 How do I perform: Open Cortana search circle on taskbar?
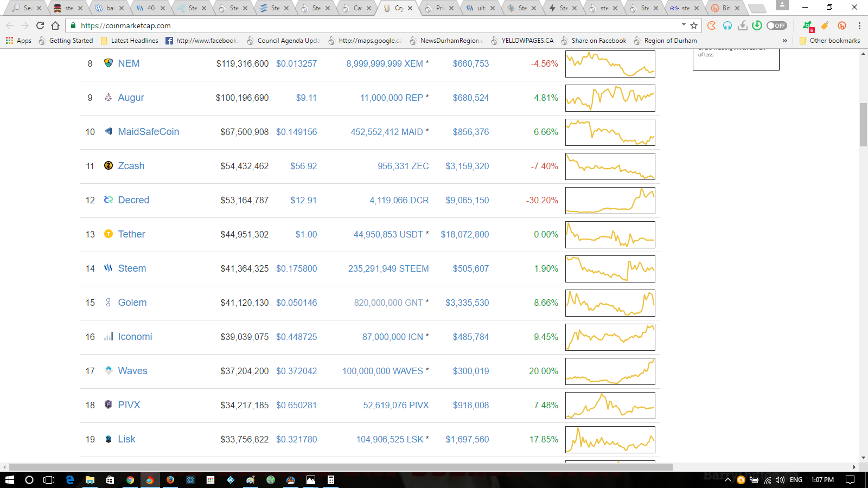[29, 480]
